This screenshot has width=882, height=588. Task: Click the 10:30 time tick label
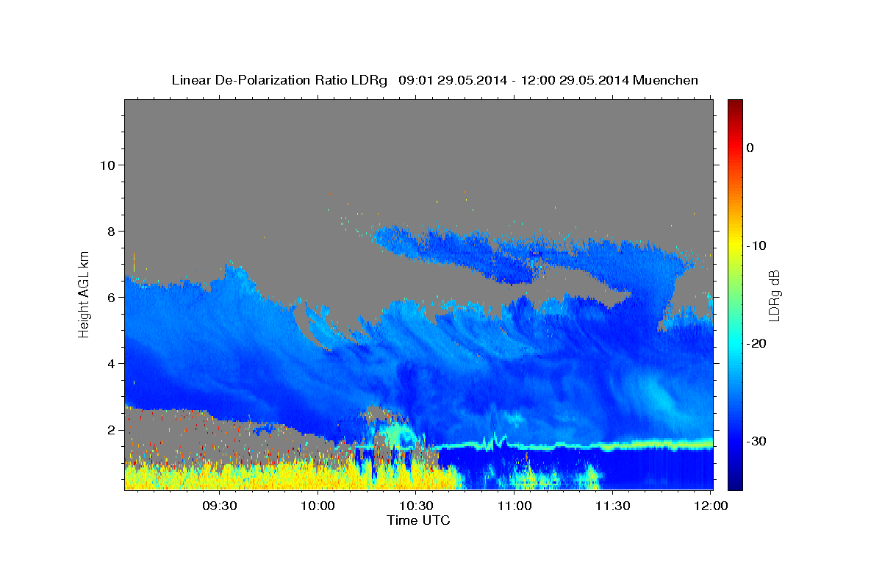(416, 506)
